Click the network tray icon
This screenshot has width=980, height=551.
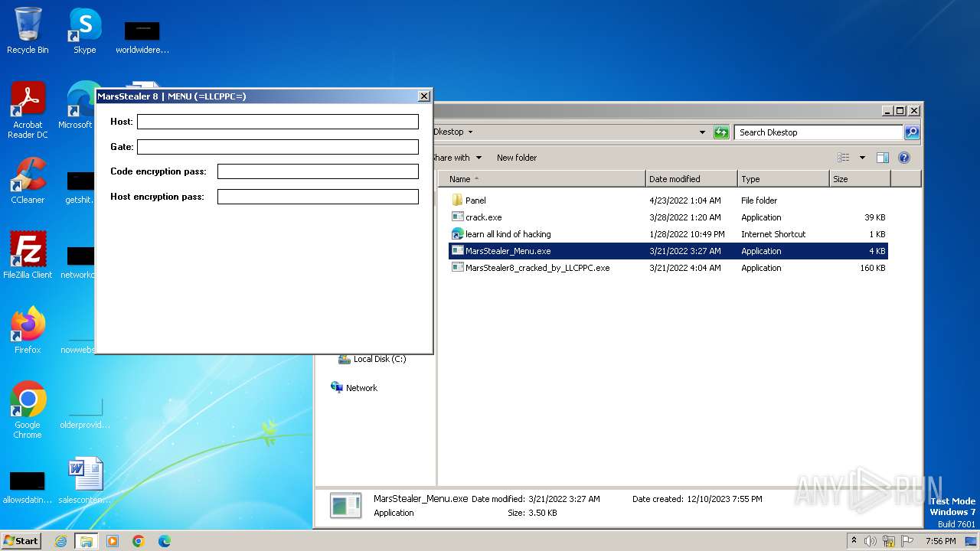[889, 541]
